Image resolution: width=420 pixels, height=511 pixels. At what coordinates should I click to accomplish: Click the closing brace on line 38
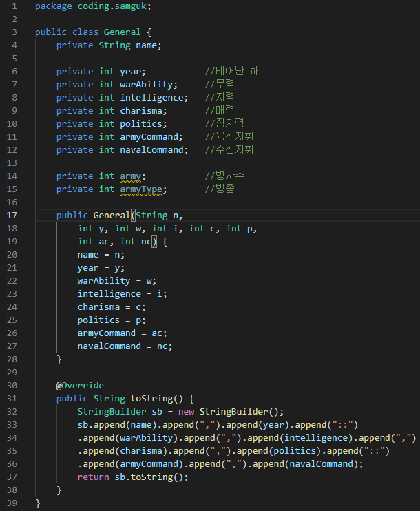tap(59, 490)
